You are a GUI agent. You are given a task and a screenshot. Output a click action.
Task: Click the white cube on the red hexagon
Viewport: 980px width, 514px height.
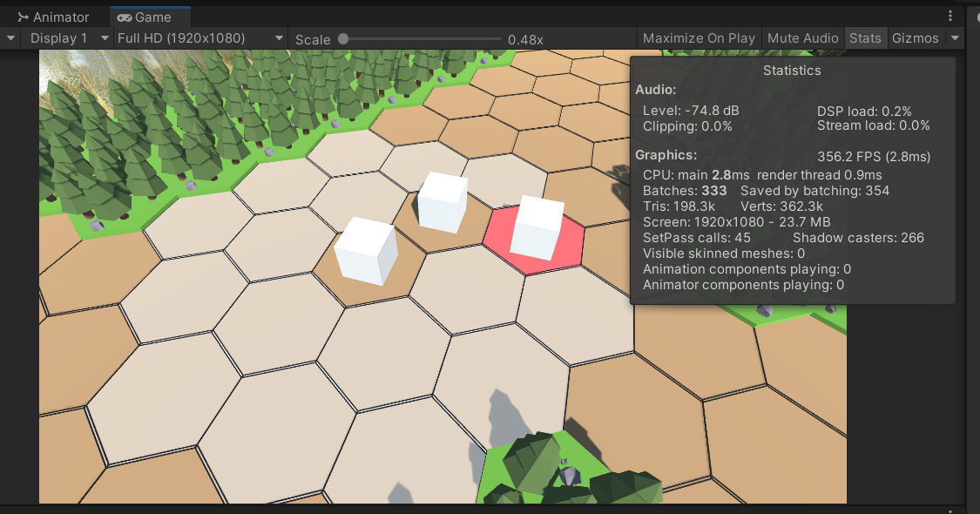[x=537, y=227]
